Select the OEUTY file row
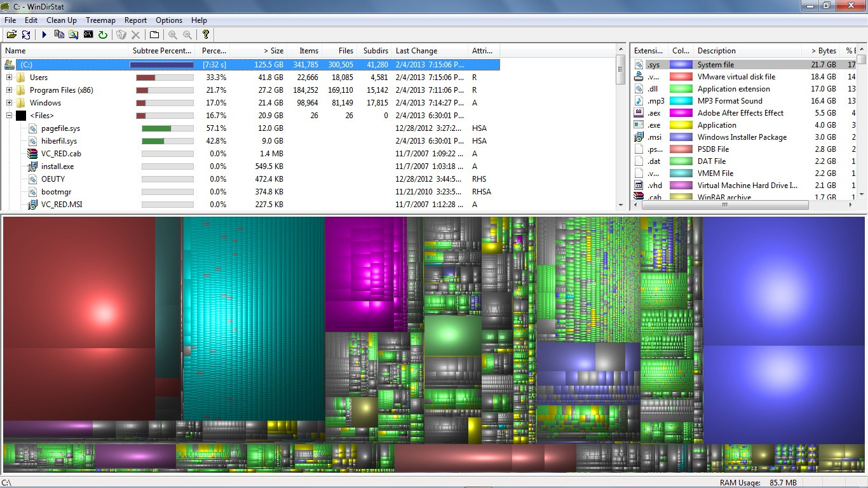This screenshot has height=488, width=868. 250,179
